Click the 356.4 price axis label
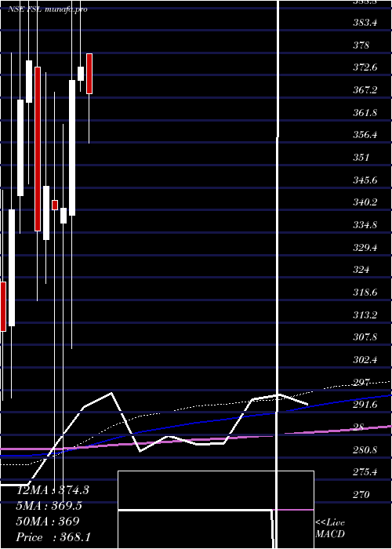The height and width of the screenshot is (549, 392). pyautogui.click(x=365, y=135)
